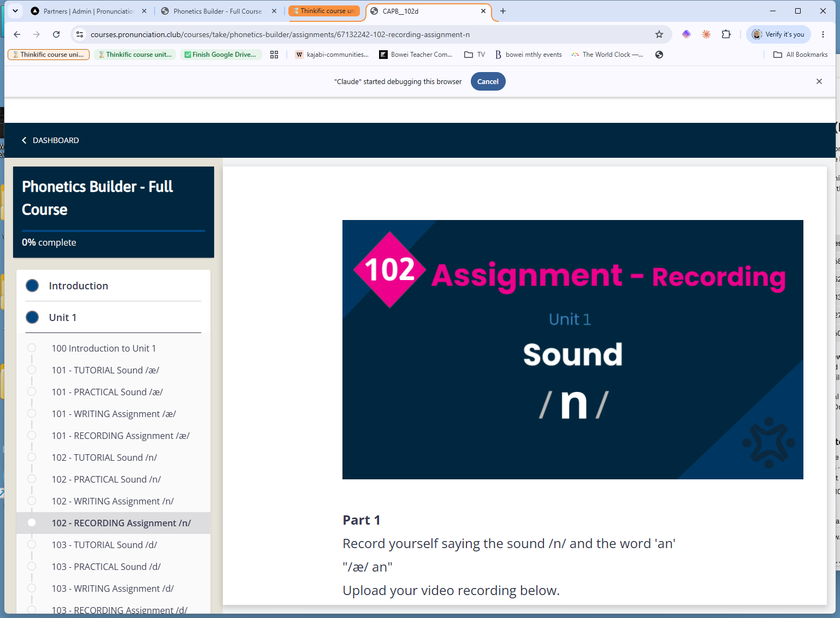Close the Phonetics Builder - Full Course tab
Screen dimensions: 840x618
click(275, 11)
